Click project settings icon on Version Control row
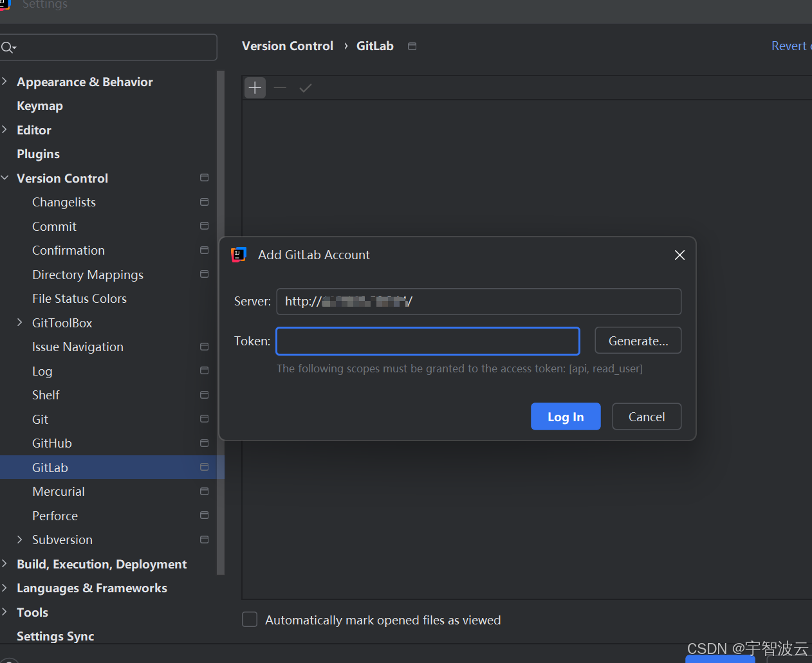 click(205, 177)
